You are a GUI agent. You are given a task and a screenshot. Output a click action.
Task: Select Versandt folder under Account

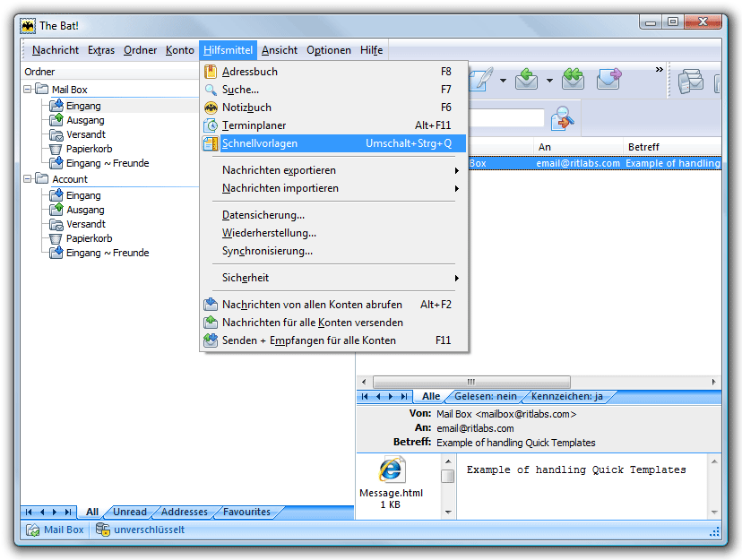pyautogui.click(x=86, y=224)
